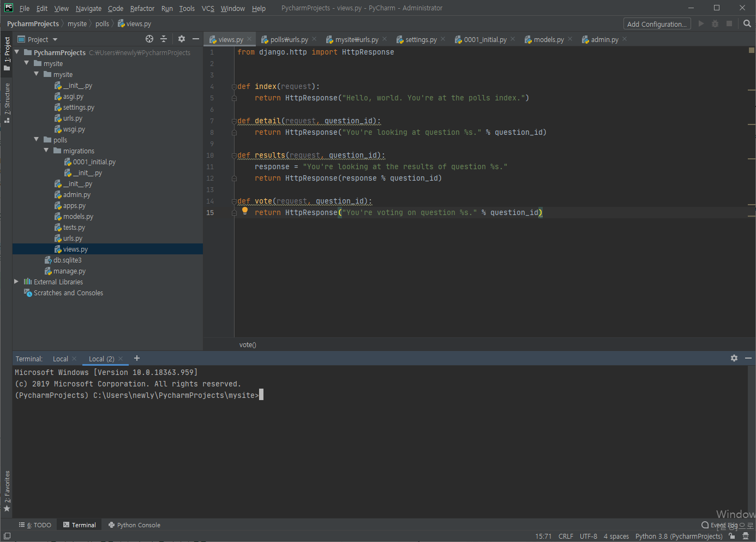The image size is (756, 542).
Task: Click the Collapse All icon in Project panel
Action: [x=164, y=39]
